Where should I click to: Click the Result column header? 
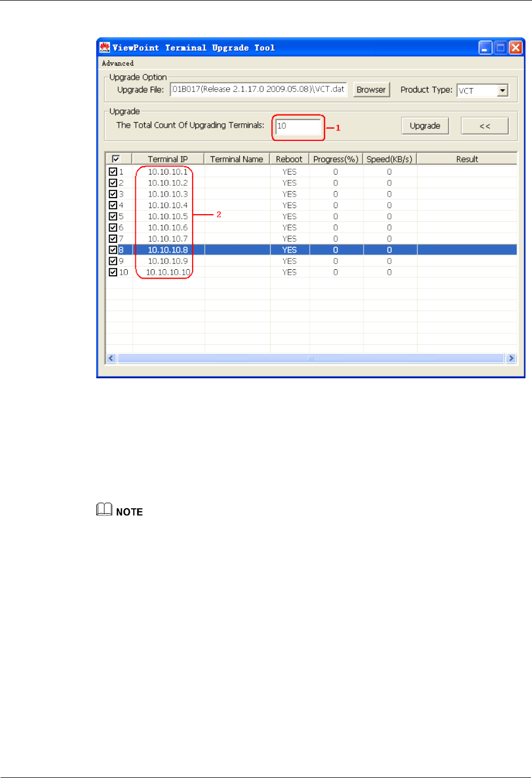[467, 159]
